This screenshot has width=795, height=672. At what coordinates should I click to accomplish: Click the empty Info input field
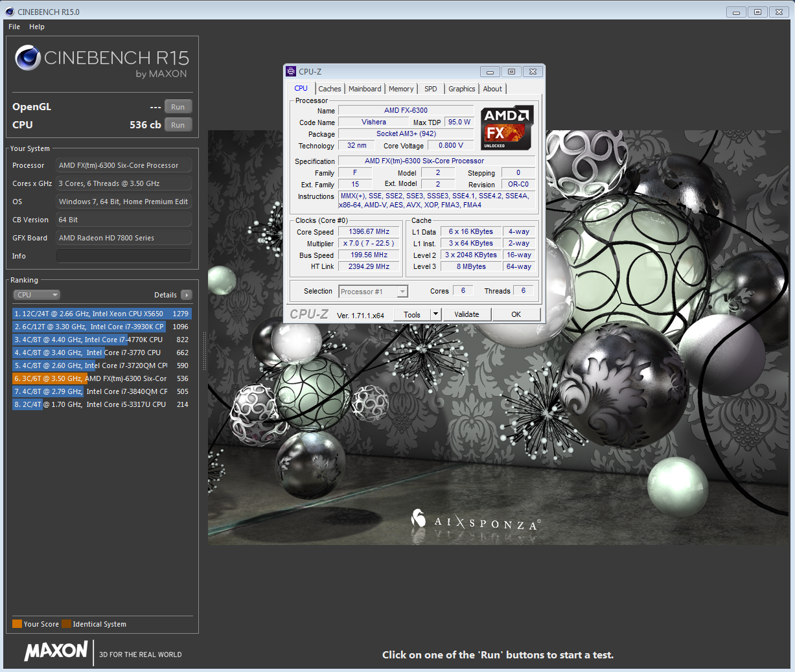124,256
